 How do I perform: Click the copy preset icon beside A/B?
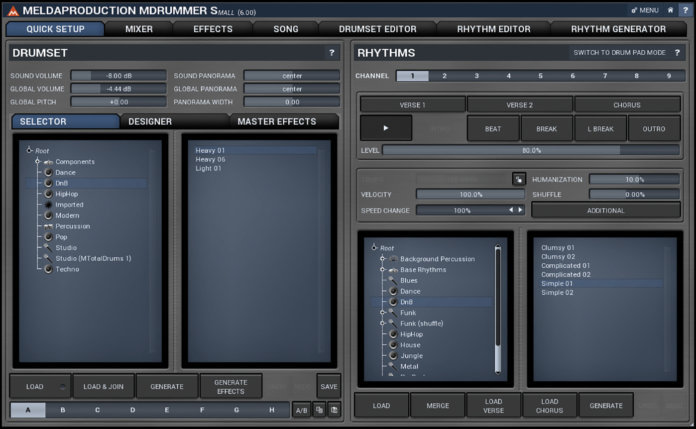(x=318, y=410)
